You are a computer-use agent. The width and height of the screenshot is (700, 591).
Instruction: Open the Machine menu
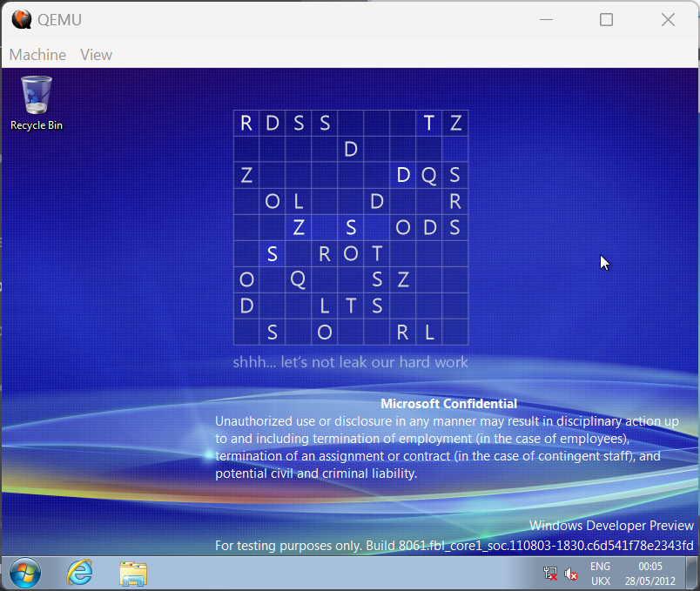click(x=37, y=55)
